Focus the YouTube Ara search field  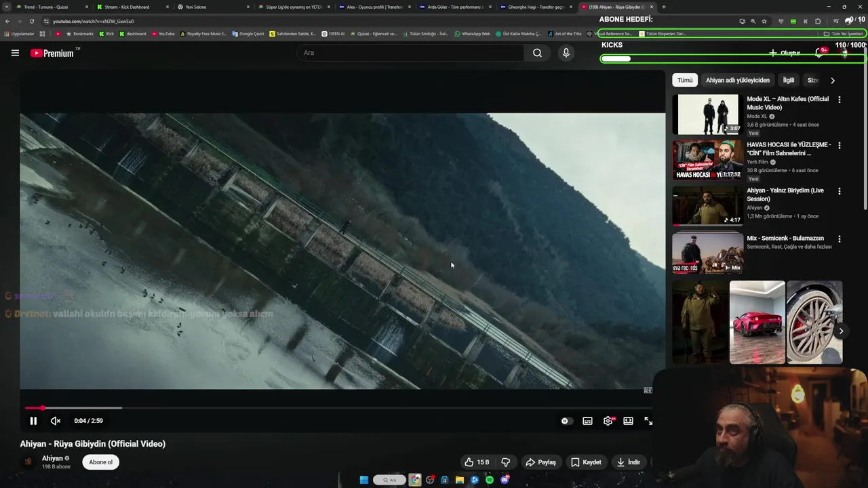pyautogui.click(x=410, y=53)
